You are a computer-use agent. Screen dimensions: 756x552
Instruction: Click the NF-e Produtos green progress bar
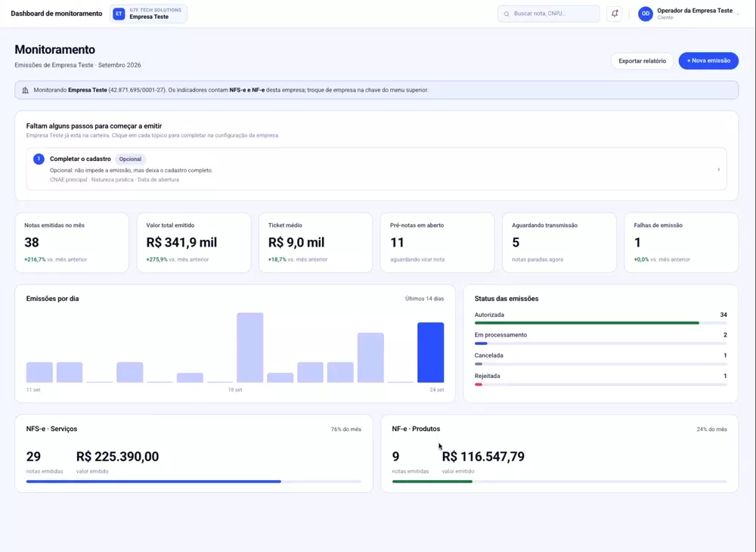432,481
